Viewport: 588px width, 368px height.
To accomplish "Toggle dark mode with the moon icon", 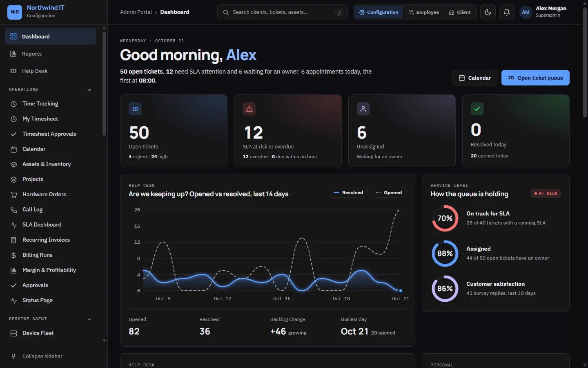I will click(x=488, y=12).
